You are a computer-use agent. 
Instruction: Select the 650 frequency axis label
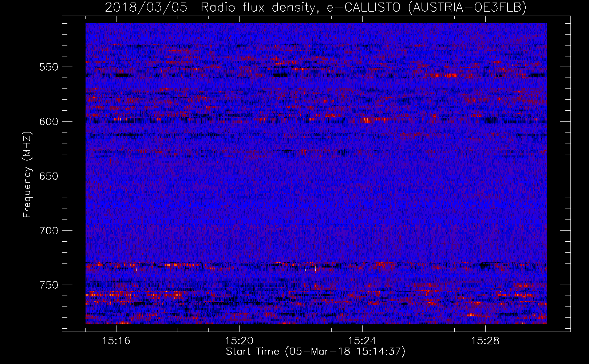pyautogui.click(x=49, y=176)
